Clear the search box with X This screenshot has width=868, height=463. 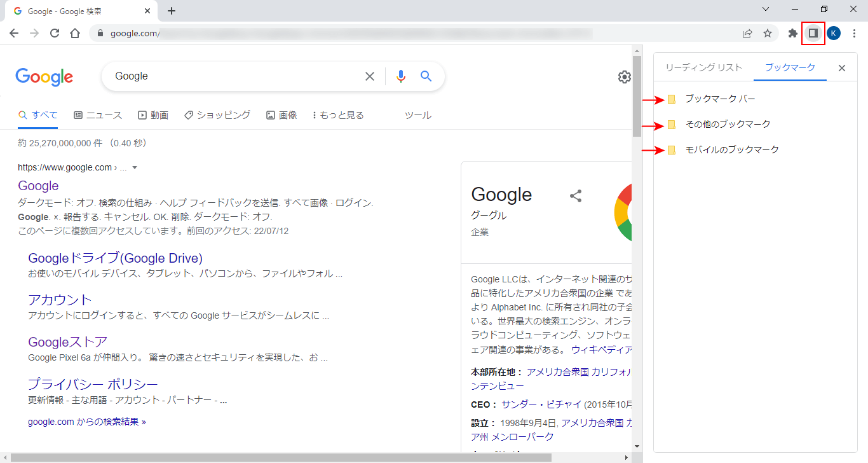coord(369,76)
